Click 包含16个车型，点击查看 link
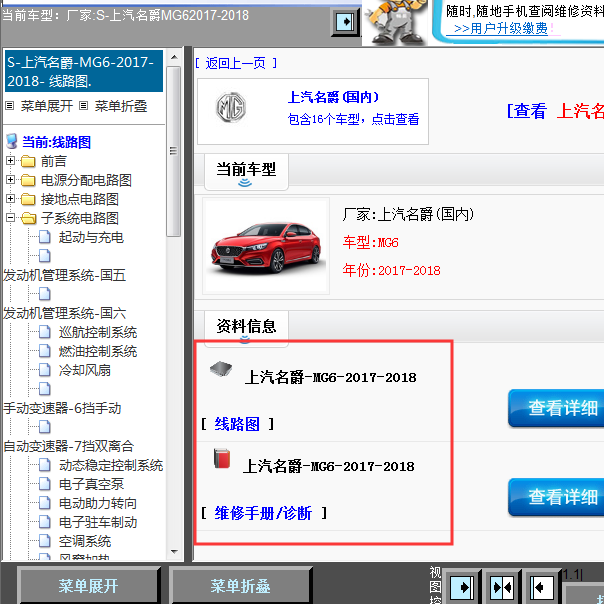Screen dimensions: 604x604 point(354,119)
